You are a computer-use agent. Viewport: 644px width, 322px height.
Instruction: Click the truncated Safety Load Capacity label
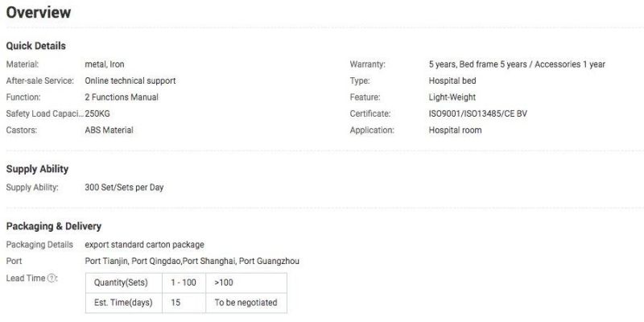pos(45,114)
